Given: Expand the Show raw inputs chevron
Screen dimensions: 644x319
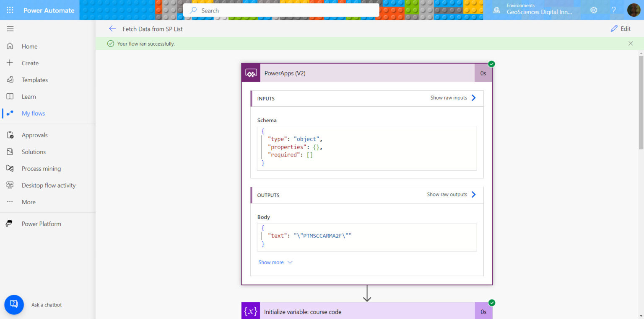Looking at the screenshot, I should (x=473, y=98).
